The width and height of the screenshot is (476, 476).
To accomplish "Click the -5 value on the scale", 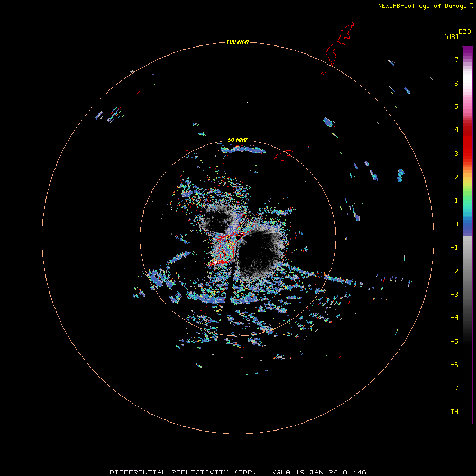I will pyautogui.click(x=454, y=342).
